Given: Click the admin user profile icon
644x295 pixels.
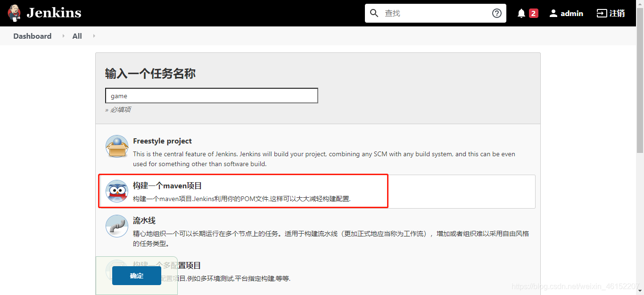Looking at the screenshot, I should (x=553, y=13).
